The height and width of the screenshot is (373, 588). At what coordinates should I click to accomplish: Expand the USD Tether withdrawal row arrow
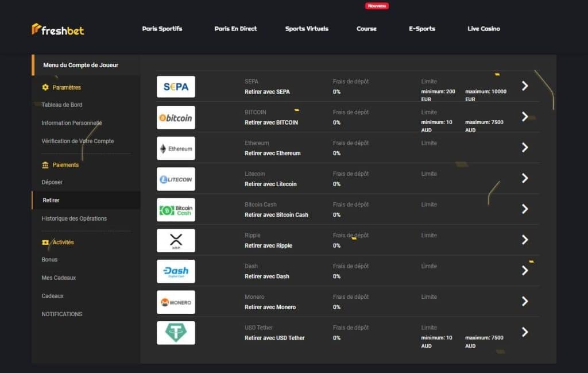click(x=525, y=332)
